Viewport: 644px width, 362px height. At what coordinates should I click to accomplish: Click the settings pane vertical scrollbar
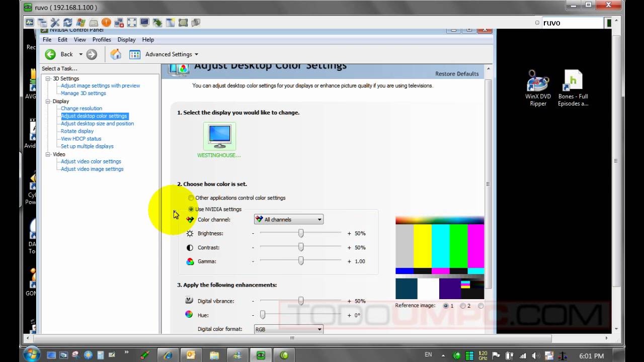488,184
